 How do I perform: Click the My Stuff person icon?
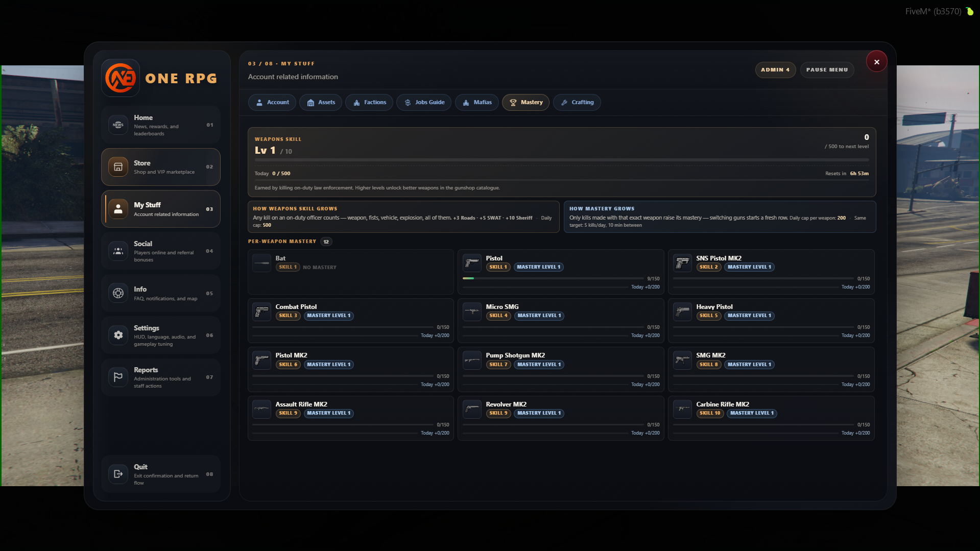(118, 209)
